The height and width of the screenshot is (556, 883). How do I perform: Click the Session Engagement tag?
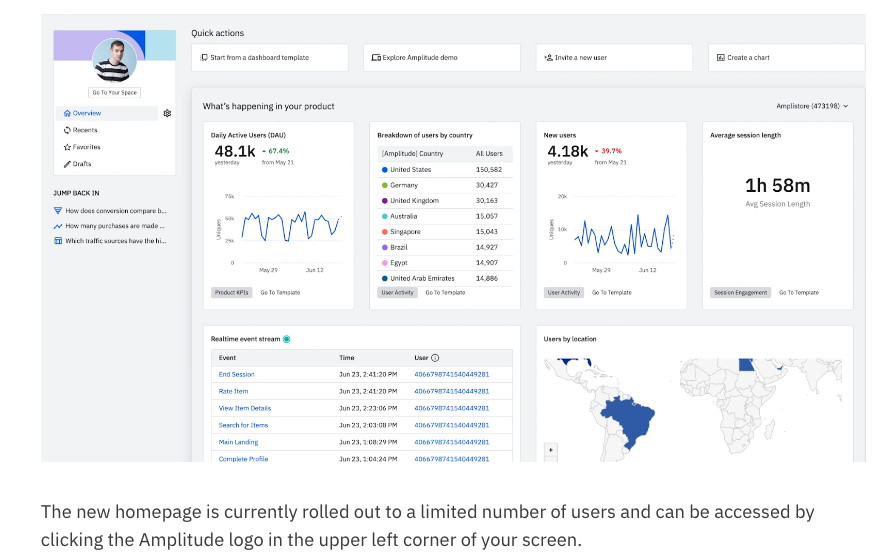tap(741, 292)
